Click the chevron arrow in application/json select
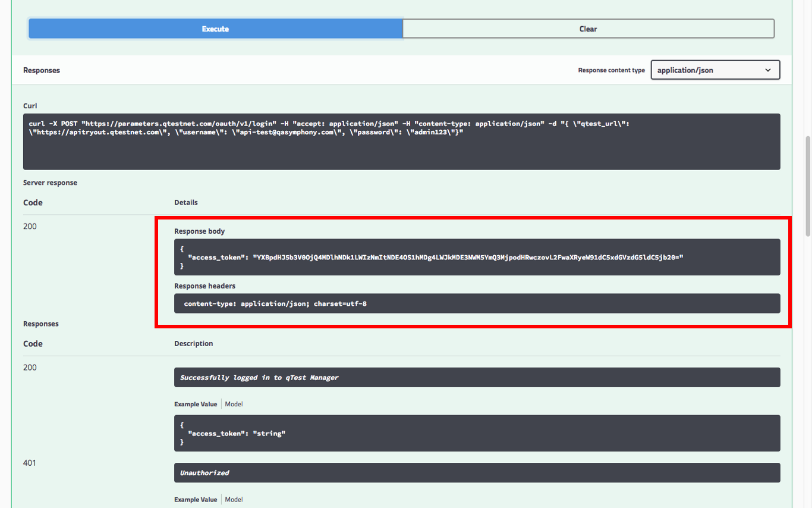Screen dimensions: 812x508 pos(768,70)
